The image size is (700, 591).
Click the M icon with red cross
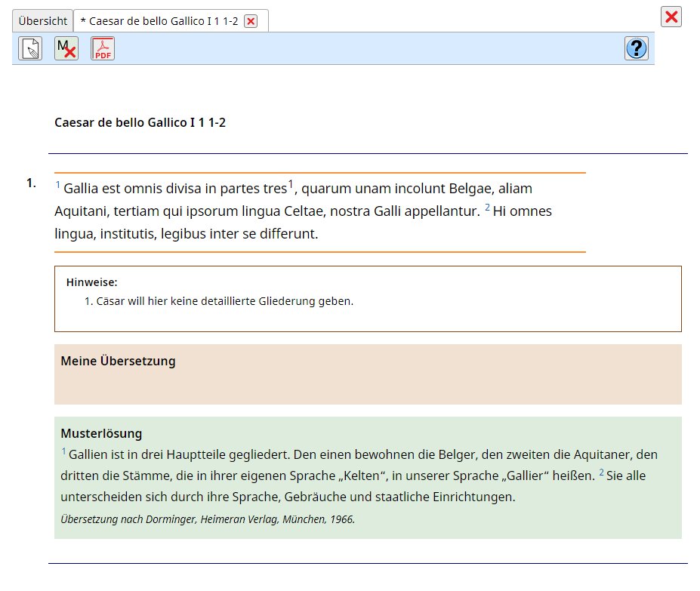click(66, 49)
